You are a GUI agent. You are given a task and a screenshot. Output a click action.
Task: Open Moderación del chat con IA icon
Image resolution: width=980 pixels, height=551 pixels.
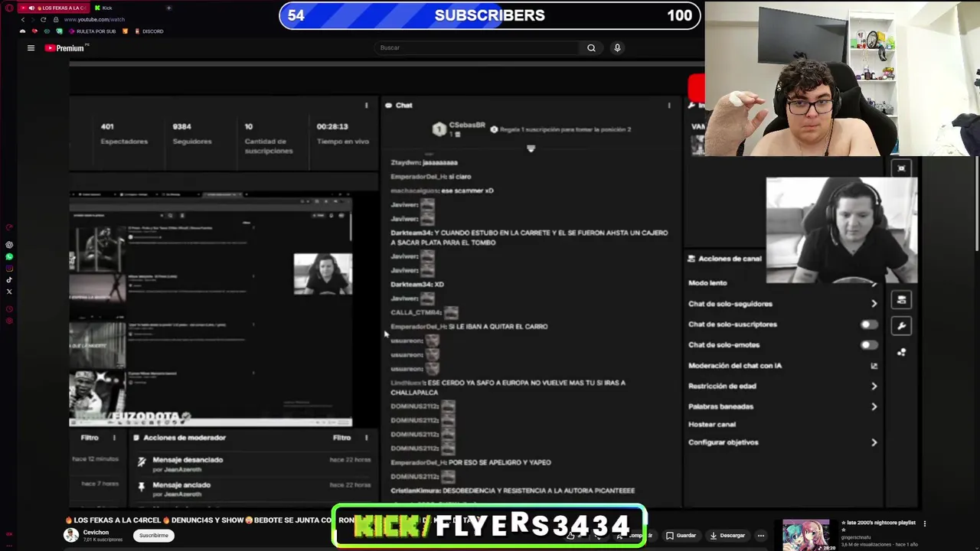click(874, 366)
